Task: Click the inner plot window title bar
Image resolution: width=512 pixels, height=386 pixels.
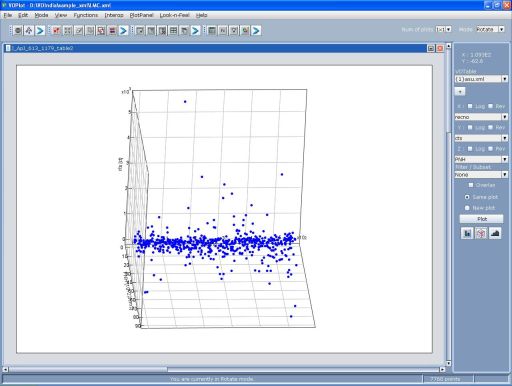Action: coord(215,48)
